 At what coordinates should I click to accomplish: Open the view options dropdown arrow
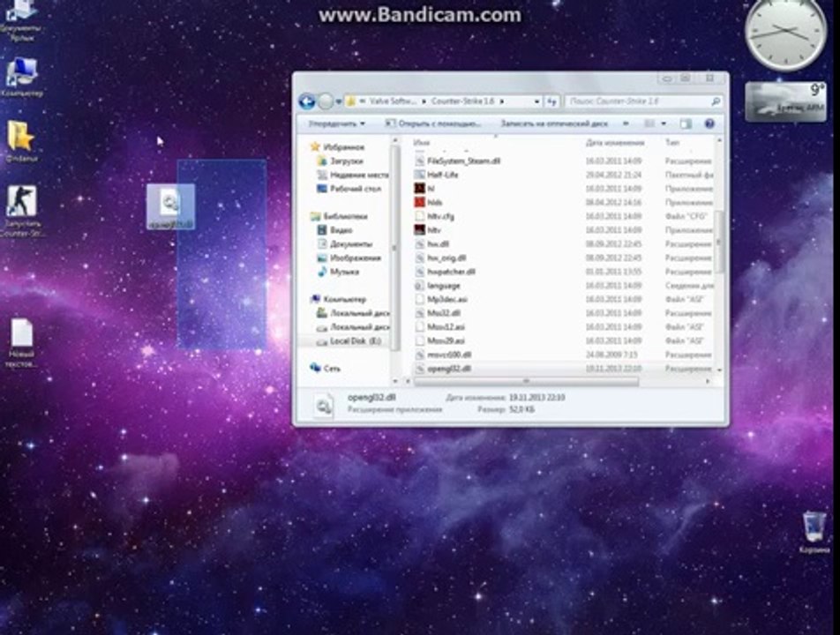(664, 123)
